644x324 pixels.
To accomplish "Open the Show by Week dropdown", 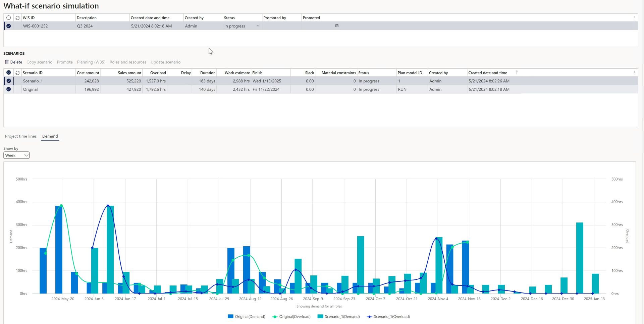I will [16, 155].
